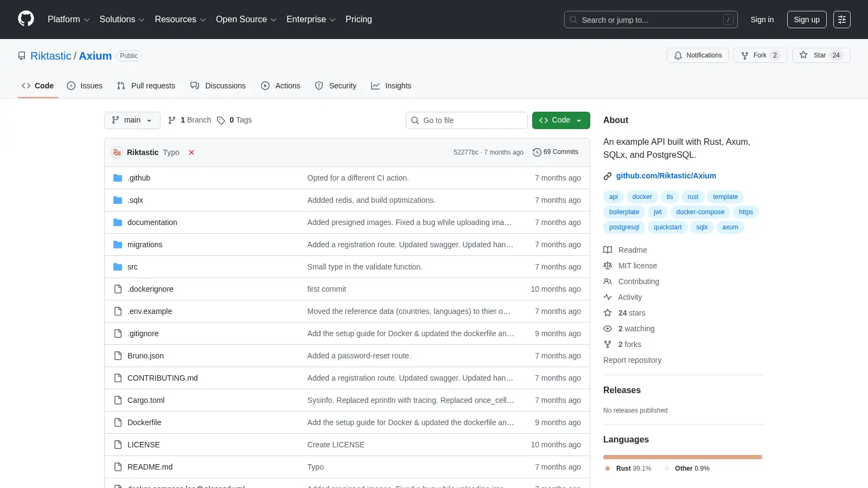Open the README.md file
This screenshot has height=488, width=868.
[150, 467]
